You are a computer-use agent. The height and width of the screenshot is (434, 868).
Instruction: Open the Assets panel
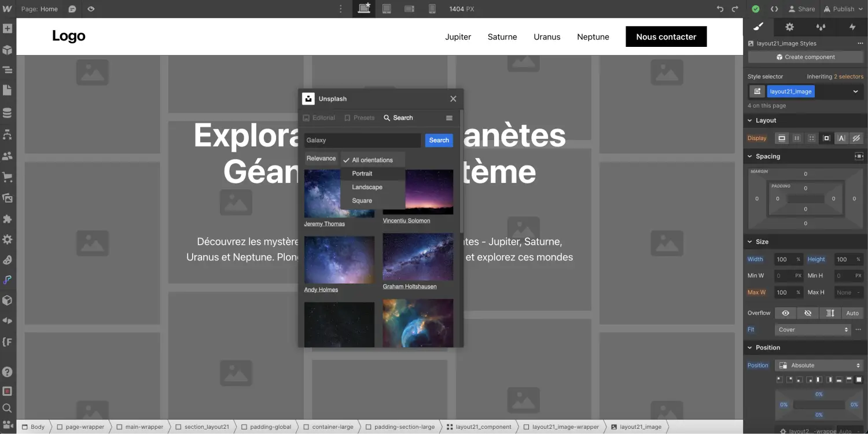pos(8,198)
